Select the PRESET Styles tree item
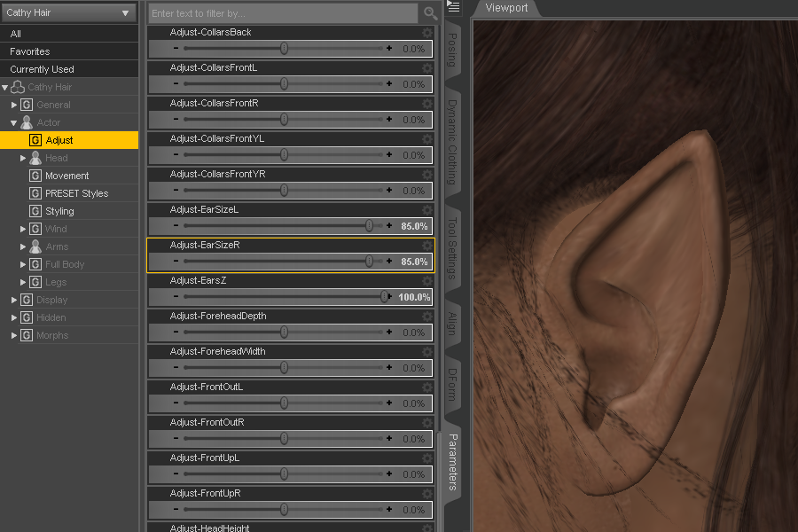The width and height of the screenshot is (798, 532). pyautogui.click(x=76, y=193)
